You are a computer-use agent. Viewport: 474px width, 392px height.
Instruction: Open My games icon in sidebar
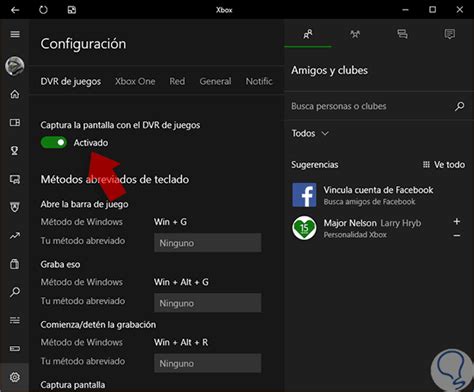[x=15, y=123]
